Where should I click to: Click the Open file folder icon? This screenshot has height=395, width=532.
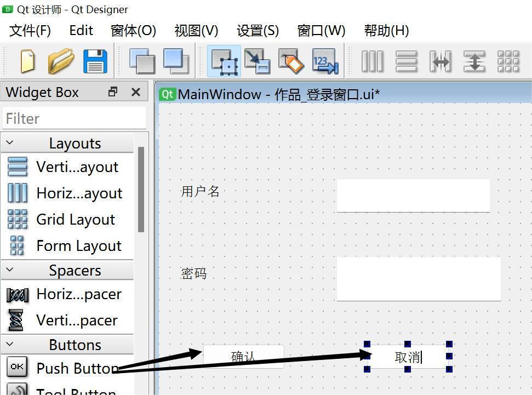coord(61,61)
